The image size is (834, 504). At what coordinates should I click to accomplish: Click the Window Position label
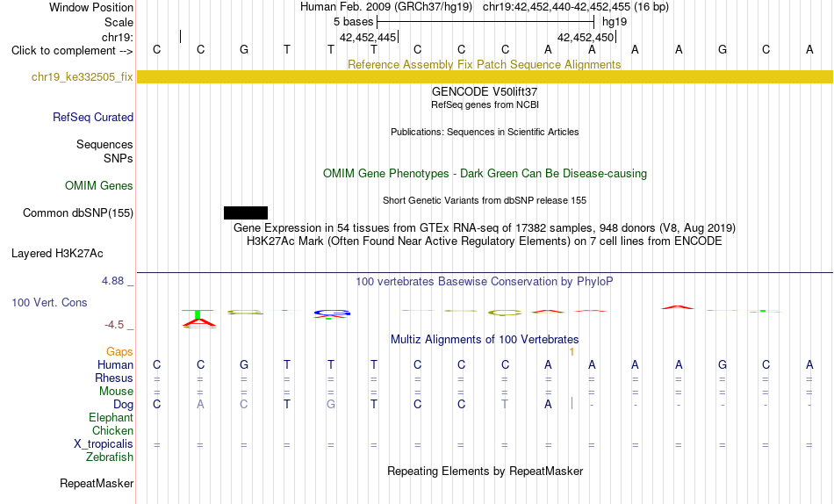(x=91, y=7)
